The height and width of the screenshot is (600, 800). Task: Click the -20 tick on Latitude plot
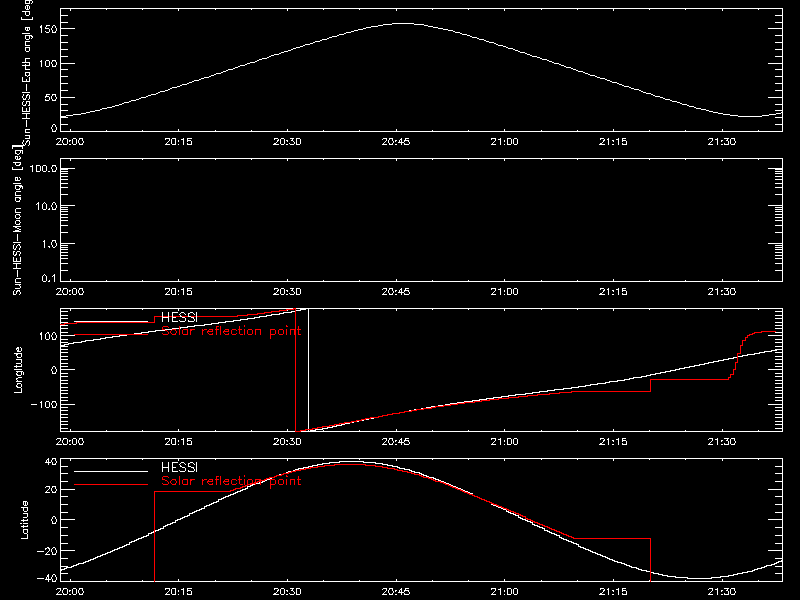click(x=47, y=551)
